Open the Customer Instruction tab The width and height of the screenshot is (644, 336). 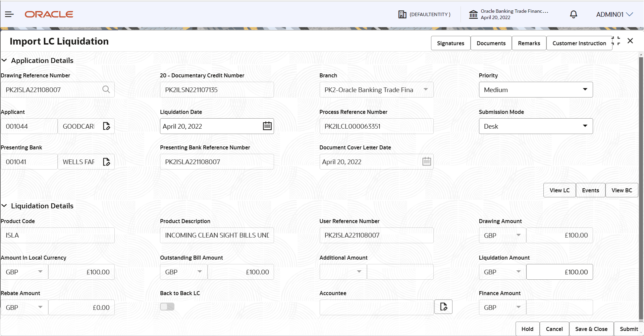pos(579,43)
